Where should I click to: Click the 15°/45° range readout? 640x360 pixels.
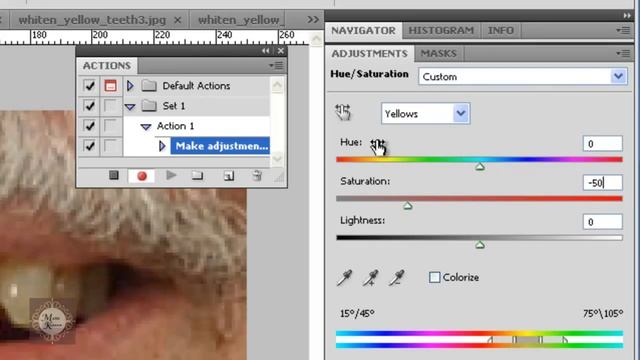coord(357,313)
